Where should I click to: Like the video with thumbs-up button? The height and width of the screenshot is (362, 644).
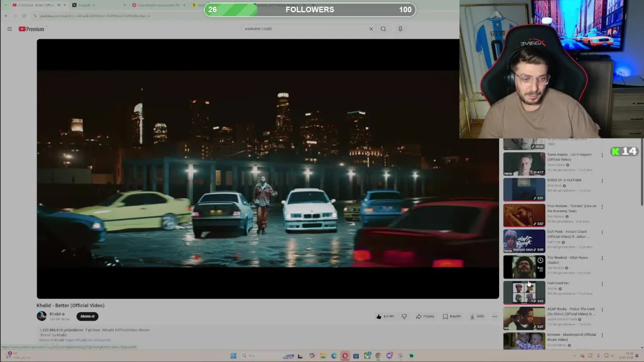click(385, 316)
